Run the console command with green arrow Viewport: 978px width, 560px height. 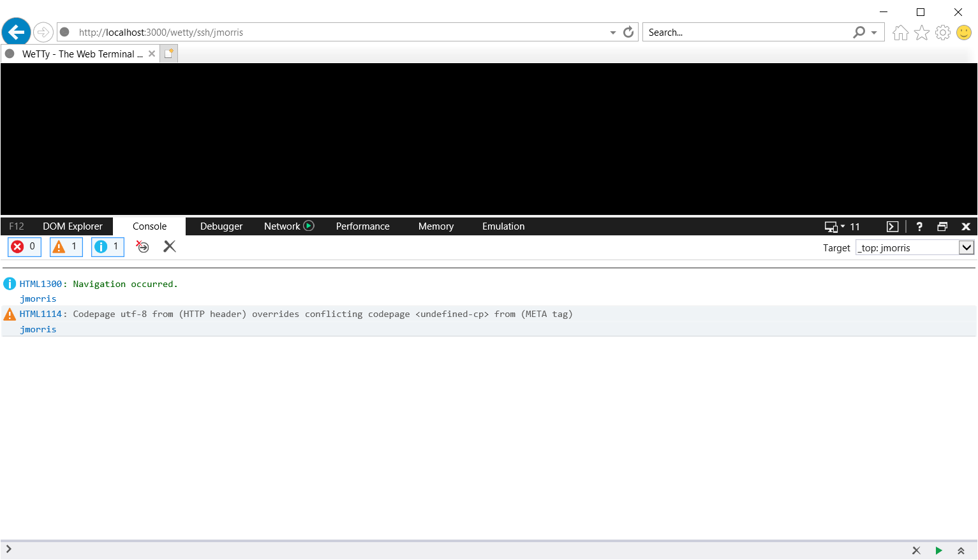tap(938, 550)
